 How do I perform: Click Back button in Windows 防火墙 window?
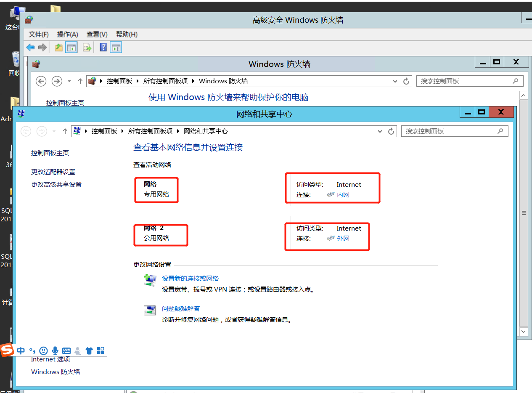(x=41, y=81)
